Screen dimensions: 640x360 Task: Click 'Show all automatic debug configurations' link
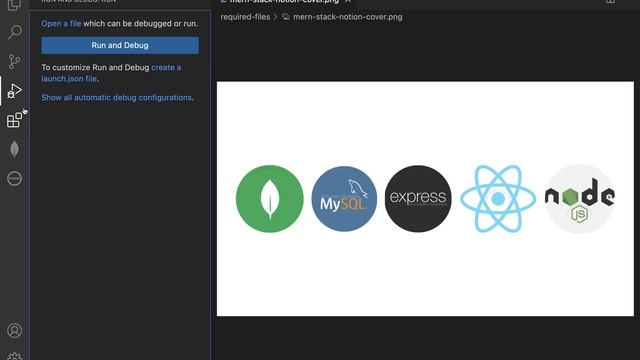pyautogui.click(x=116, y=98)
